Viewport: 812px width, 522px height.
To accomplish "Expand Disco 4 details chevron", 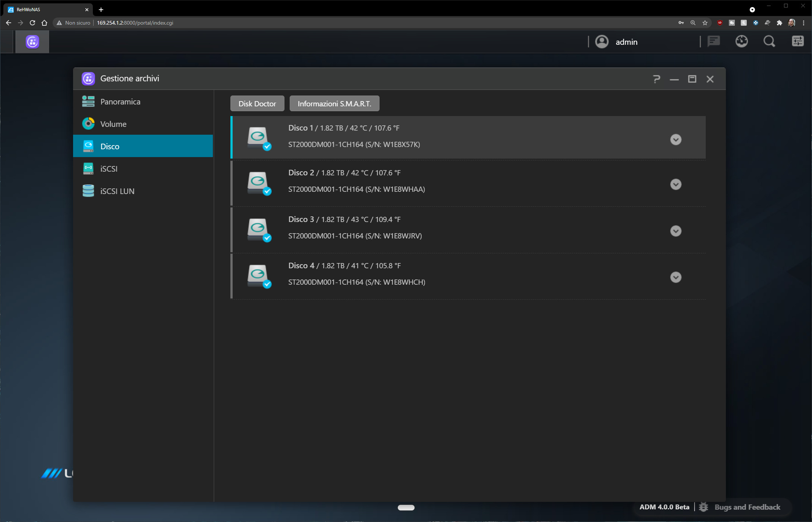I will [676, 277].
